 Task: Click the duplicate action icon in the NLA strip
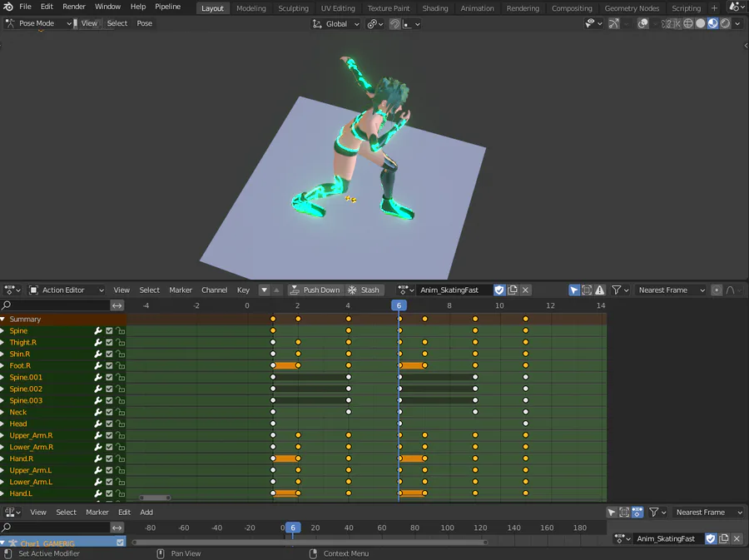(724, 538)
